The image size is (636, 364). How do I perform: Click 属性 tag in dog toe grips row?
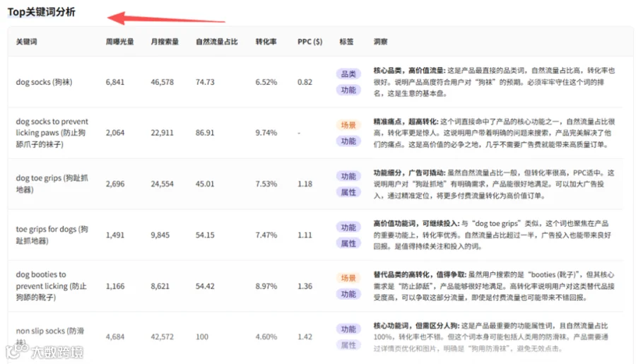[348, 192]
